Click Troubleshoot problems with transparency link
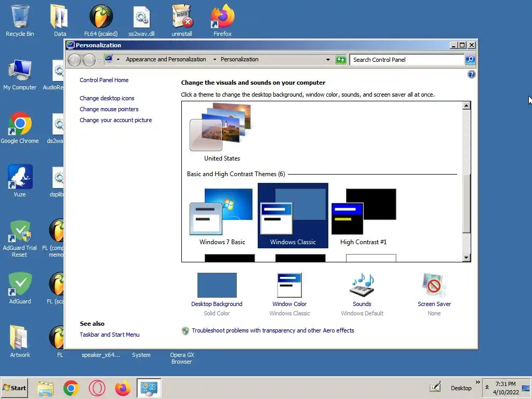This screenshot has width=532, height=399. [x=273, y=330]
